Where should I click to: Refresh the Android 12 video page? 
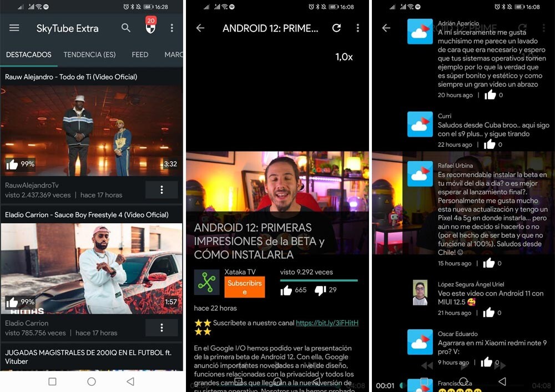pyautogui.click(x=336, y=28)
